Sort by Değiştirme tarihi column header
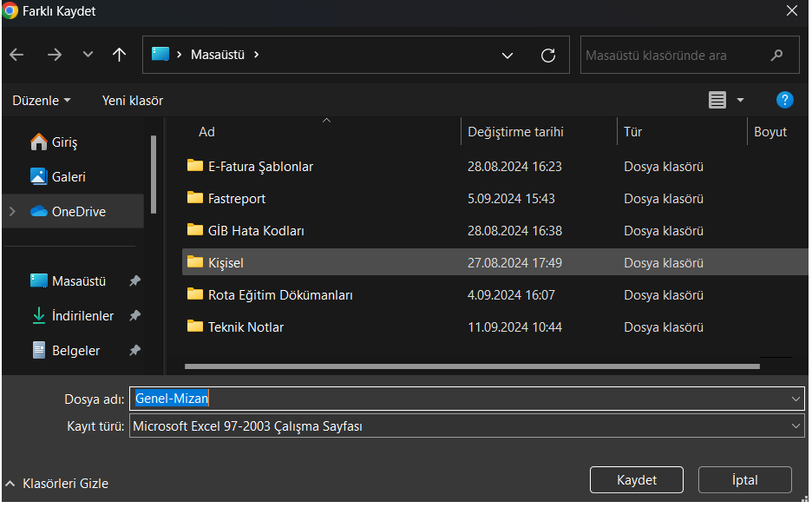The width and height of the screenshot is (812, 508). coord(515,132)
